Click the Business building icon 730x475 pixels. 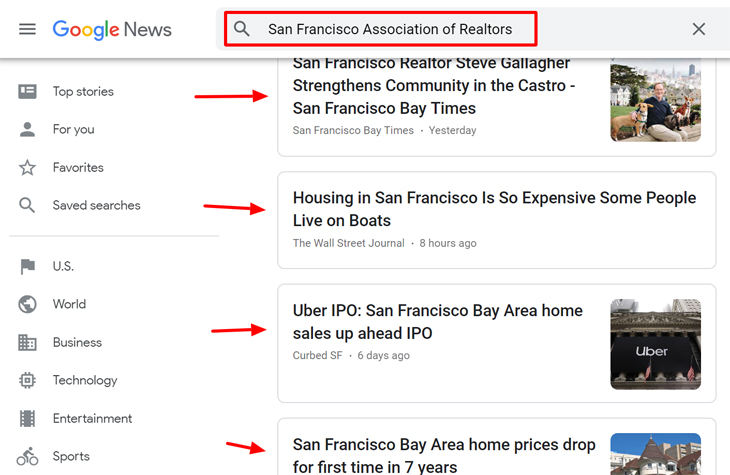27,342
